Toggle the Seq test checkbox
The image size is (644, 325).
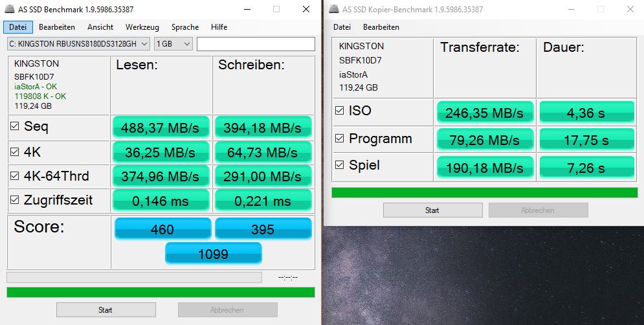(x=14, y=126)
